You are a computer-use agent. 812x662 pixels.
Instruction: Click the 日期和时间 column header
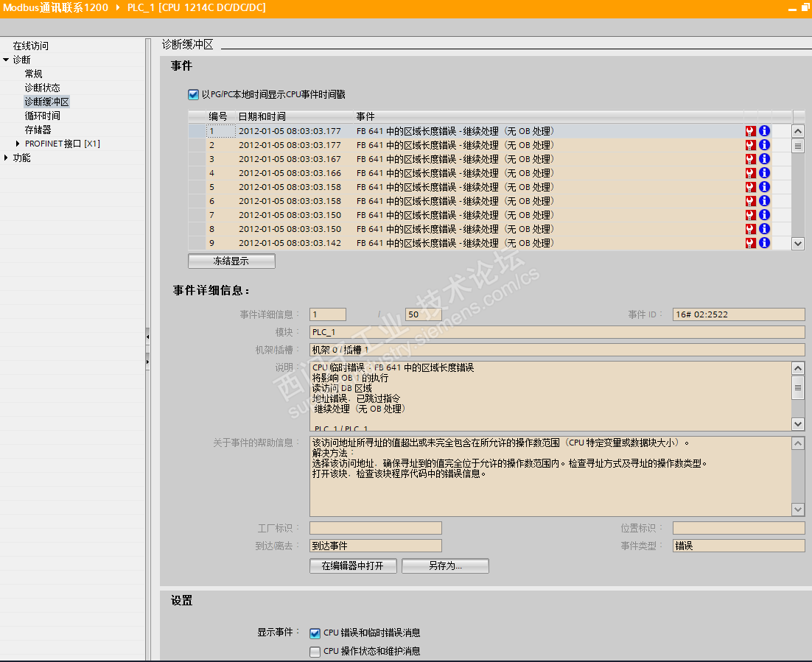[x=294, y=116]
